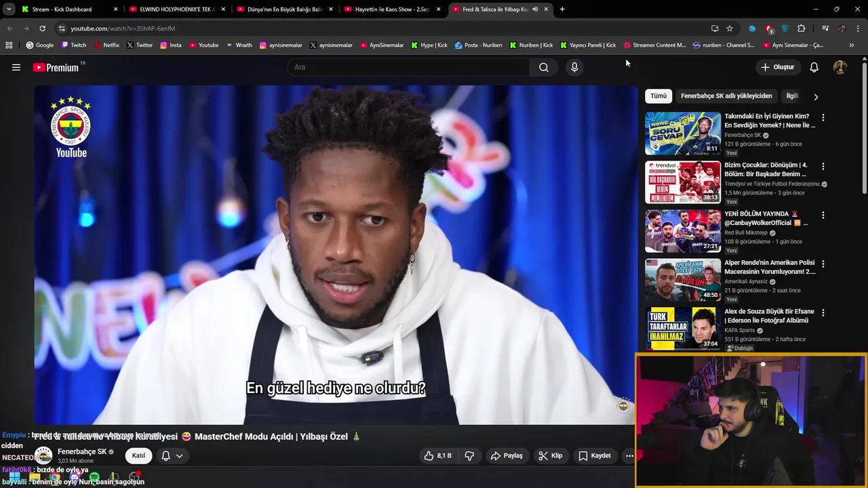
Task: Open options for Alex de Souza video
Action: pyautogui.click(x=823, y=312)
